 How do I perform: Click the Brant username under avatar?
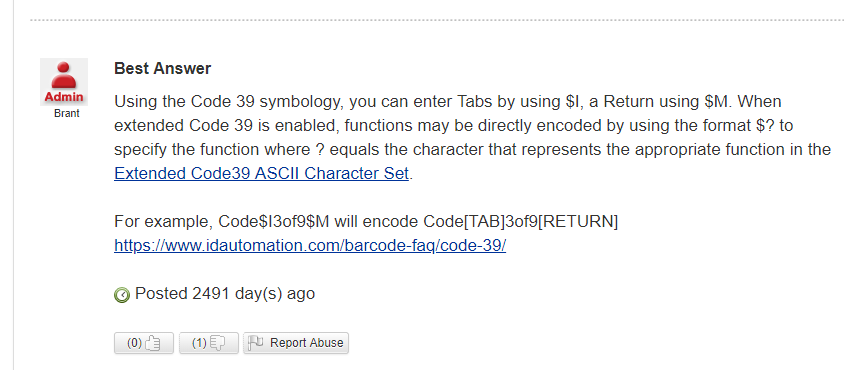[67, 114]
